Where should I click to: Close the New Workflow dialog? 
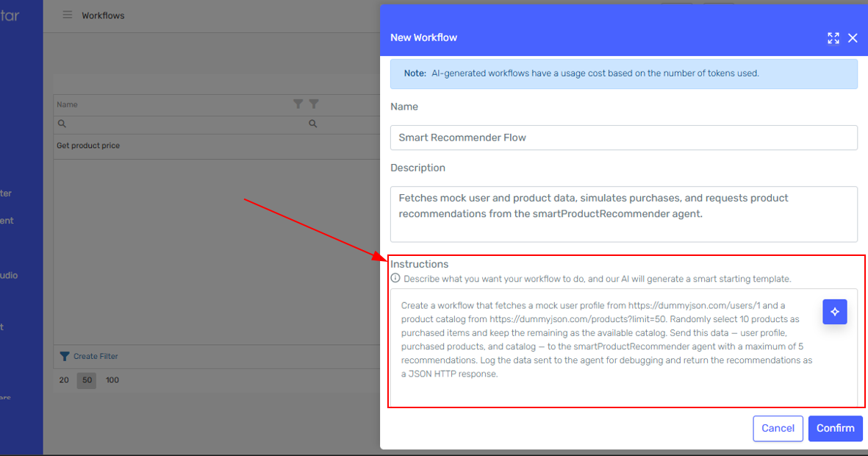click(853, 38)
